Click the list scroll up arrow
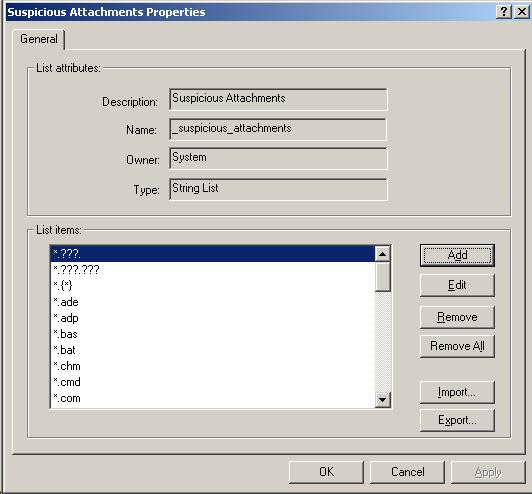Screen dimensions: 532x494 pyautogui.click(x=382, y=254)
